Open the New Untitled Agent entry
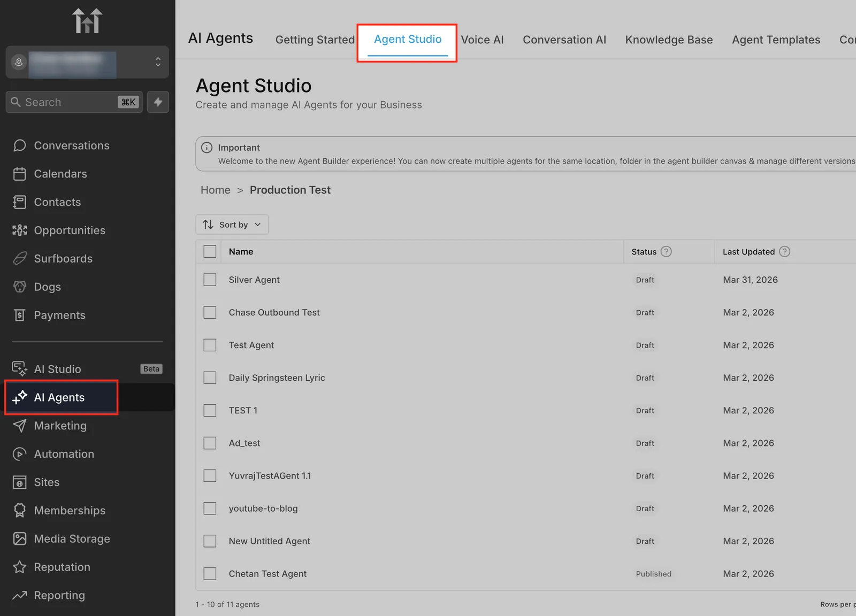This screenshot has width=856, height=616. [269, 541]
